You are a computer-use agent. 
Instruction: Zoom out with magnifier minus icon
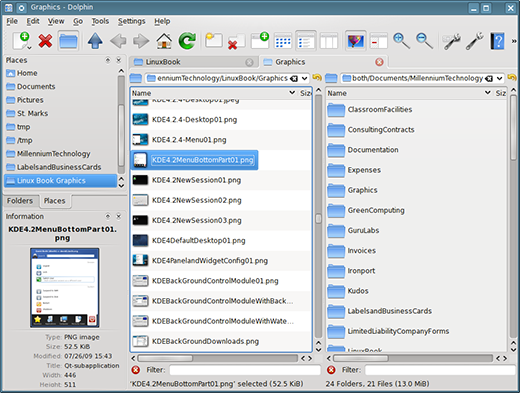pyautogui.click(x=424, y=41)
